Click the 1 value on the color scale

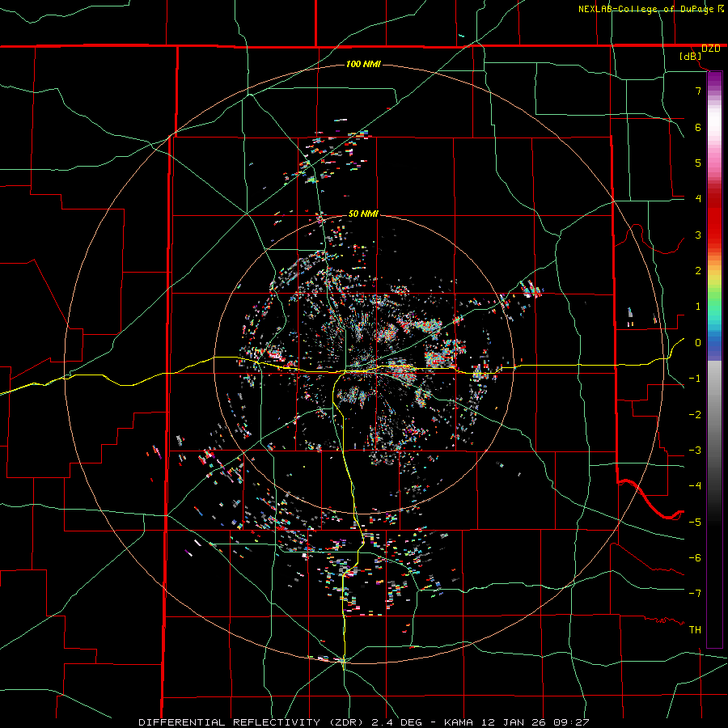click(x=698, y=307)
